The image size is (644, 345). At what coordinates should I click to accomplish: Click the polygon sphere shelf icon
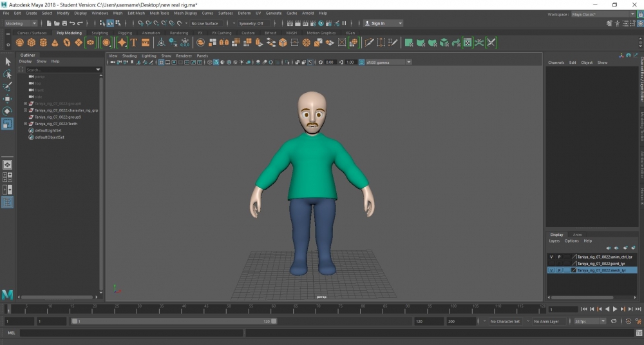click(20, 43)
